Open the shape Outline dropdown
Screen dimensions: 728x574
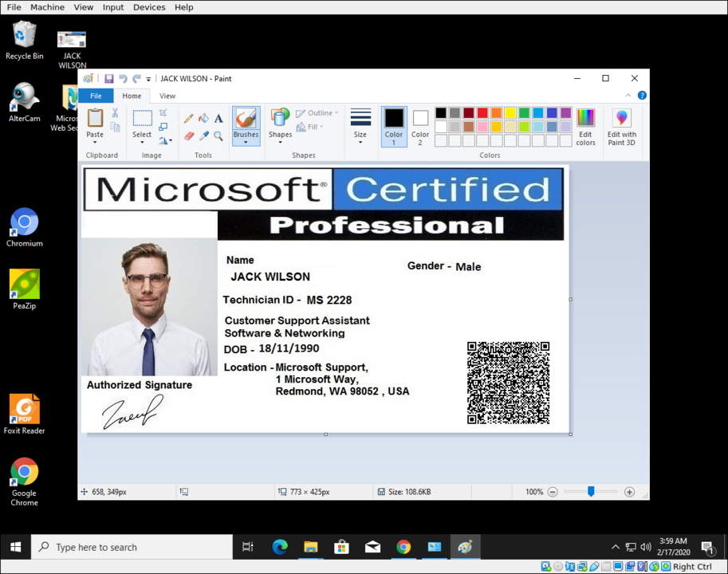click(317, 112)
